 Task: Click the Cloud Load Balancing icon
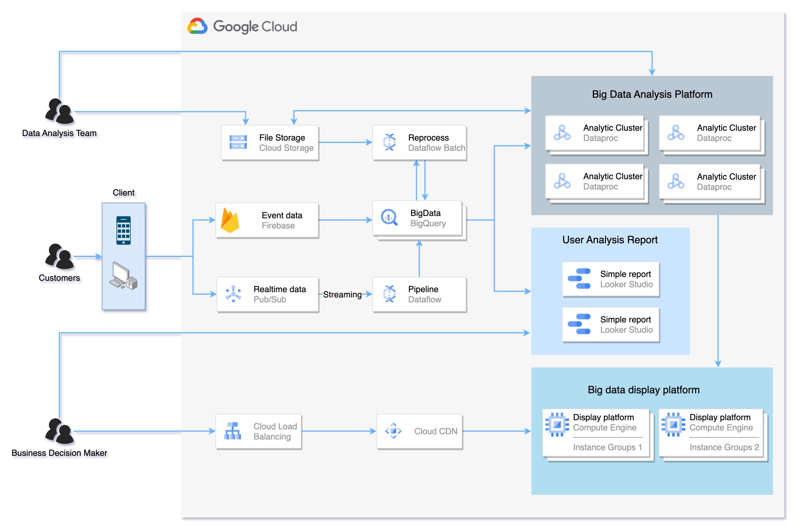[233, 431]
